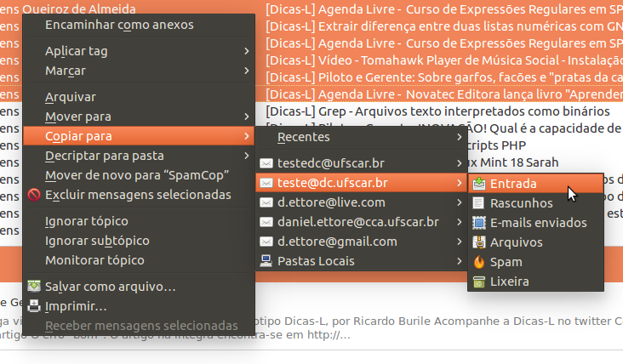
Task: Choose Encaminhar como anexos
Action: [x=118, y=25]
